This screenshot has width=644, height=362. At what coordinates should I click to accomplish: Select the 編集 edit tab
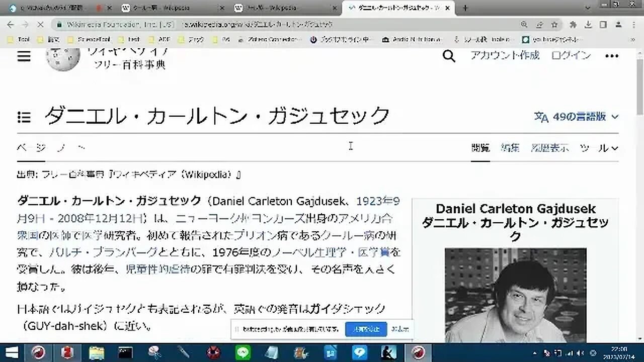pyautogui.click(x=510, y=148)
